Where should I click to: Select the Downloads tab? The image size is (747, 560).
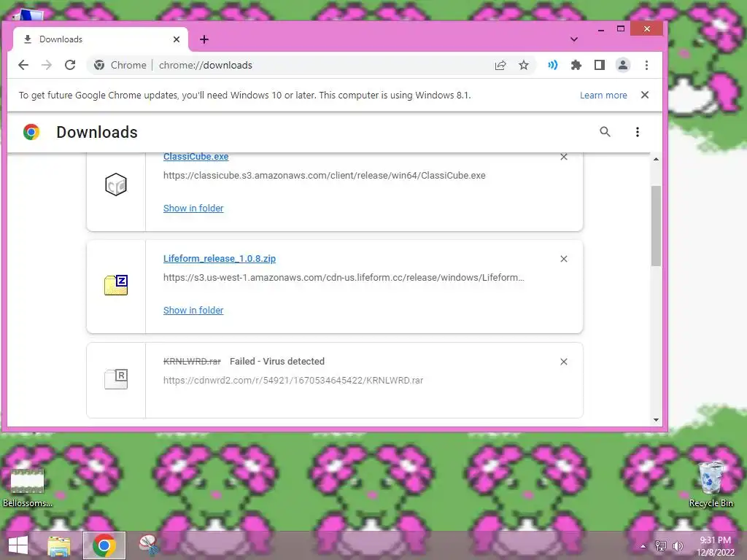100,39
